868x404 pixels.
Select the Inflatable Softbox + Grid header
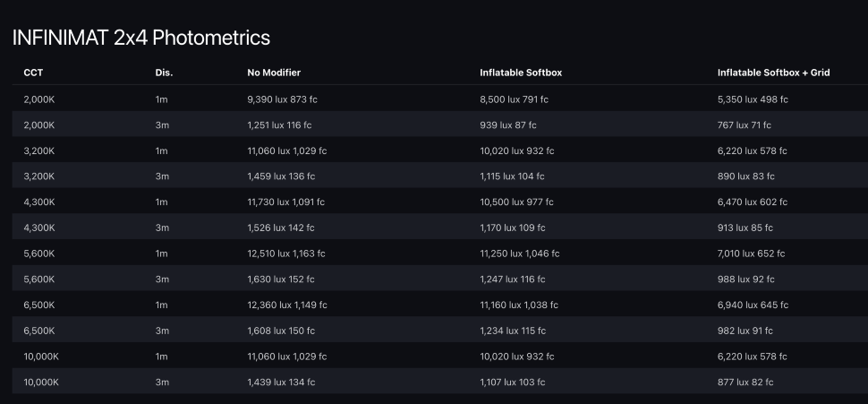point(773,73)
